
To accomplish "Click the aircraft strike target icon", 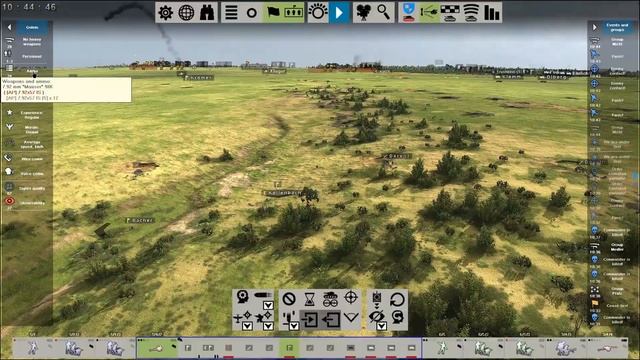I will click(x=242, y=317).
